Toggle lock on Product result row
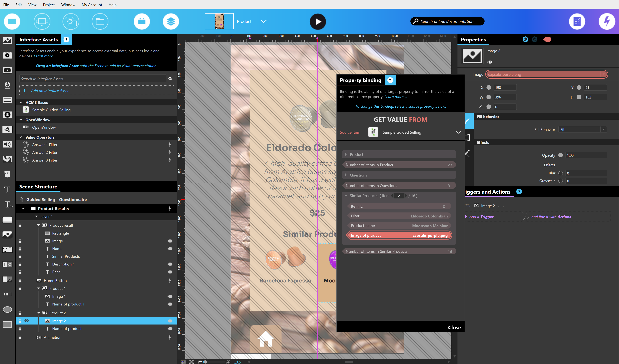The image size is (619, 364). [20, 225]
